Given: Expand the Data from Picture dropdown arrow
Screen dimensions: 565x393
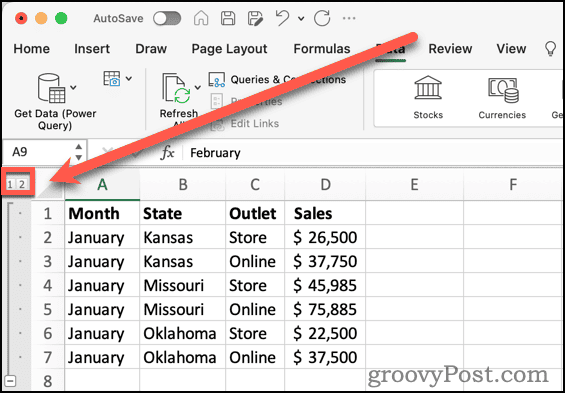Looking at the screenshot, I should click(129, 79).
